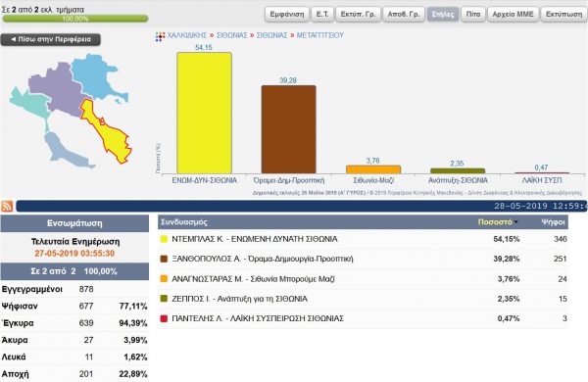The height and width of the screenshot is (382, 588).
Task: Go back with Πίσω στην Περιφέρεια
Action: [51, 39]
